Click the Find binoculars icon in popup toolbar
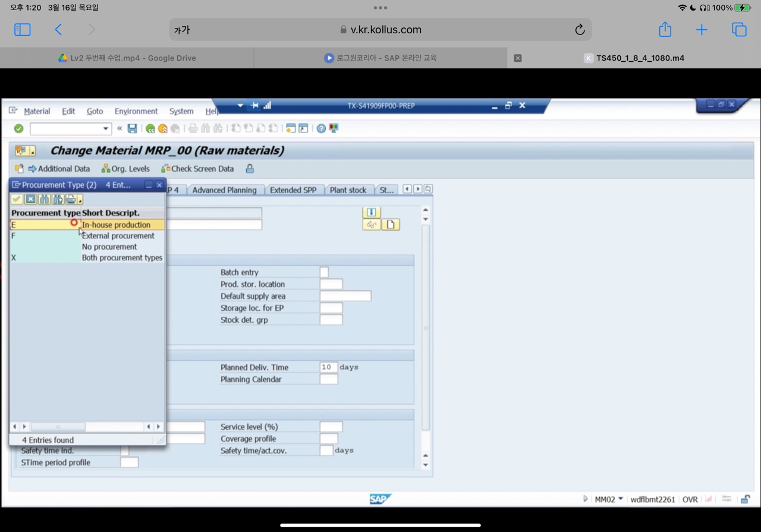 click(44, 199)
